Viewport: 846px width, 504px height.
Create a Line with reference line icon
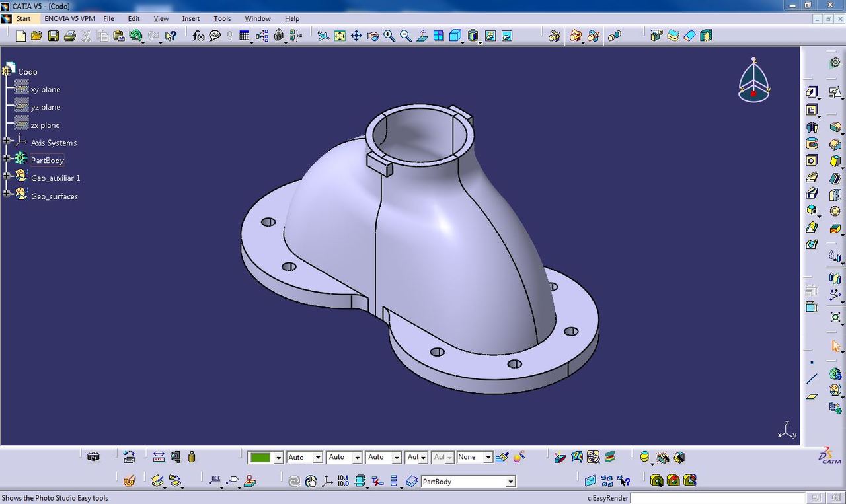click(x=812, y=379)
